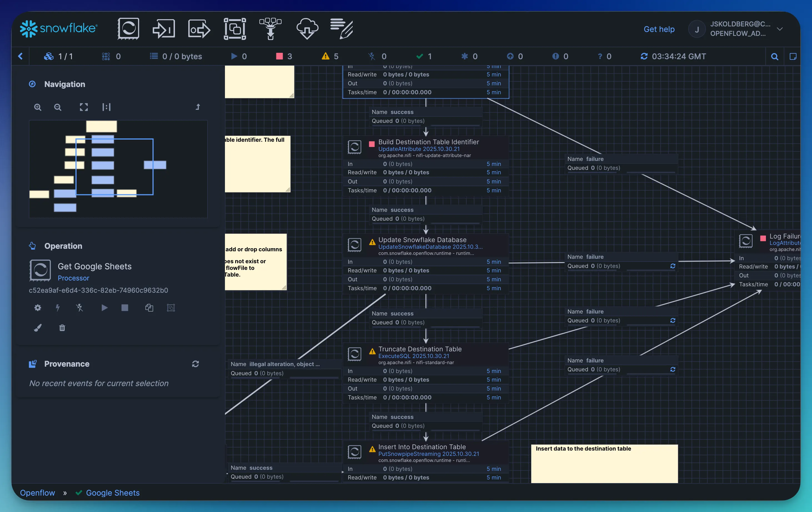Select the Update Snowflake Database processor
812x512 pixels.
coord(425,264)
